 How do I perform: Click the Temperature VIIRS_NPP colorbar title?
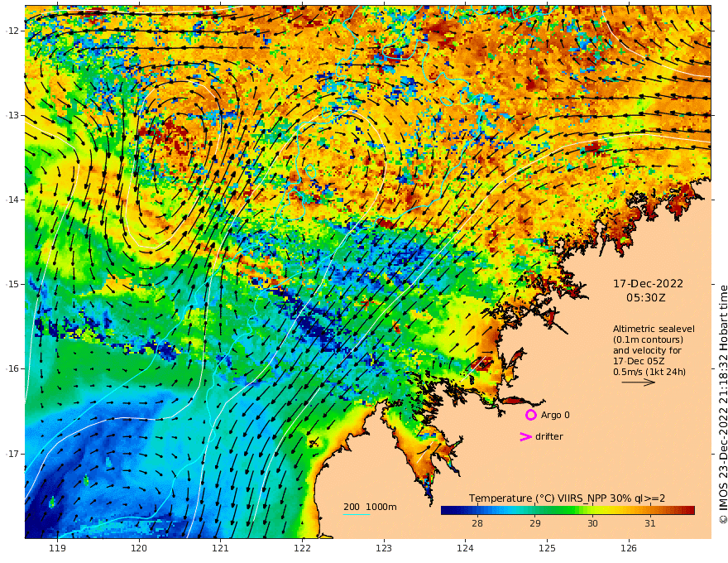(x=567, y=498)
